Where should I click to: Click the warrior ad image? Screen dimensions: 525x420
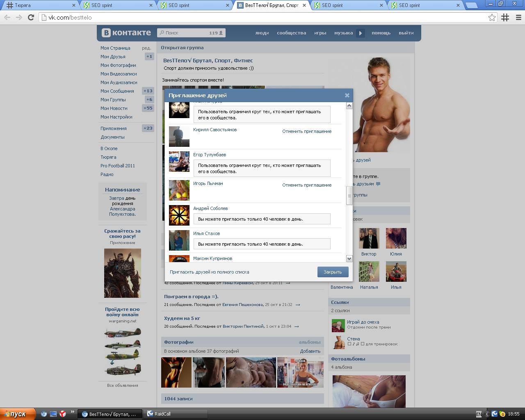122,273
